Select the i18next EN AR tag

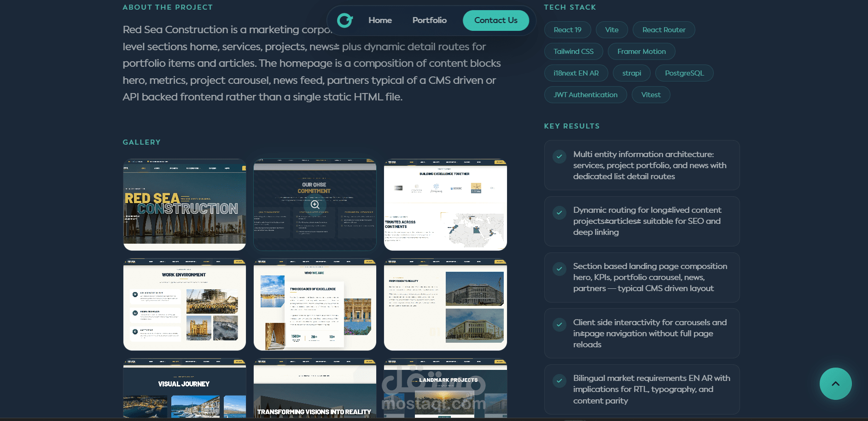[576, 73]
